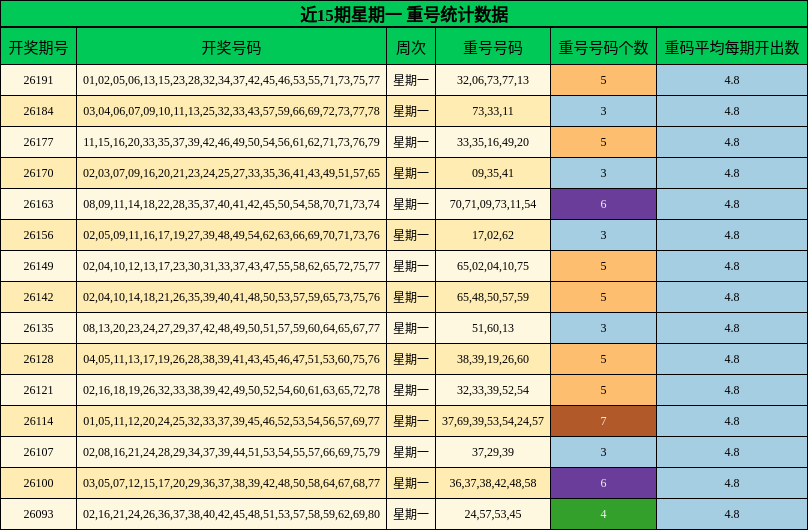Click purple count cell 6 in row 26100
Viewport: 808px width, 530px height.
[x=603, y=483]
